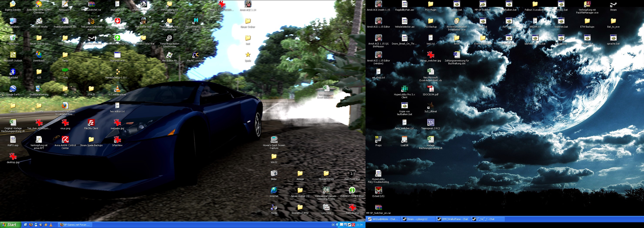Click the 21:34 taskbar clock
644x228 pixels.
click(x=359, y=225)
